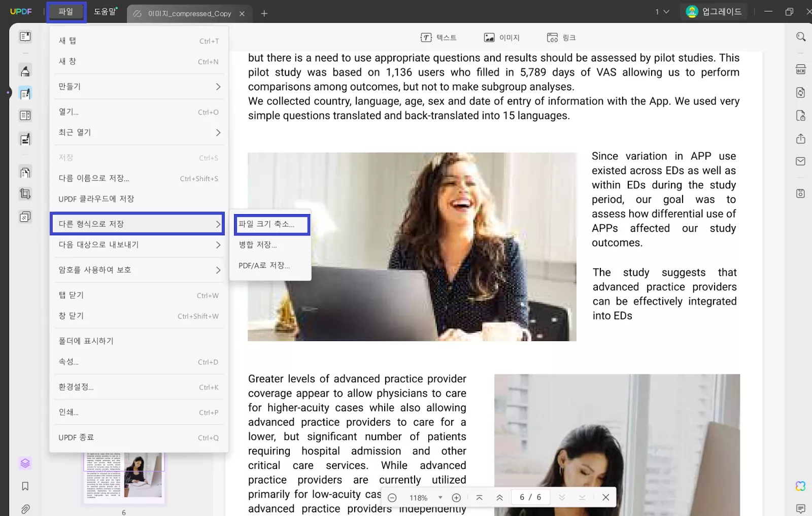Screen dimensions: 812x516
Task: Click the search magnifier icon
Action: click(x=801, y=37)
